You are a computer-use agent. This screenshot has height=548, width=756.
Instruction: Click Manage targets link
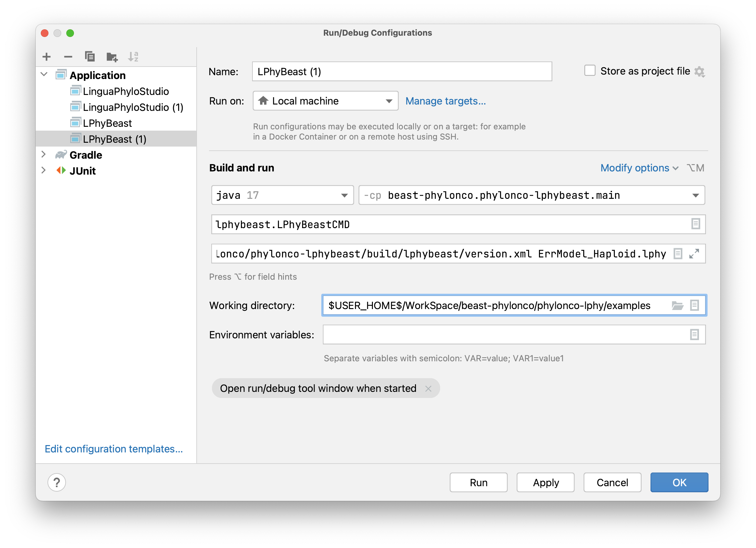(x=446, y=101)
